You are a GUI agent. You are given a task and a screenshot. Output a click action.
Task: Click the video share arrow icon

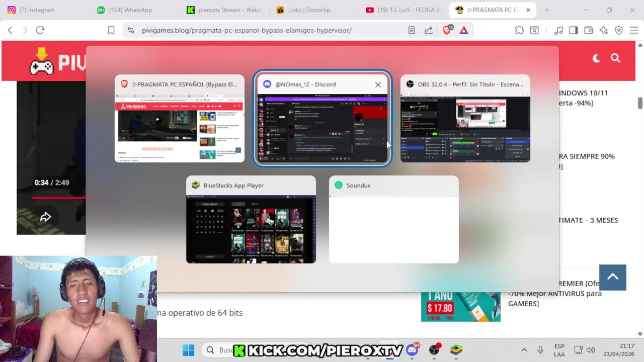click(x=45, y=217)
